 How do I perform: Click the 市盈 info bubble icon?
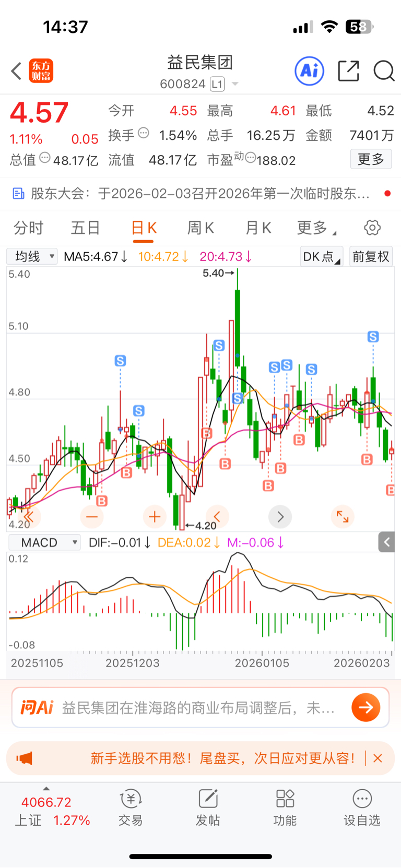click(251, 157)
